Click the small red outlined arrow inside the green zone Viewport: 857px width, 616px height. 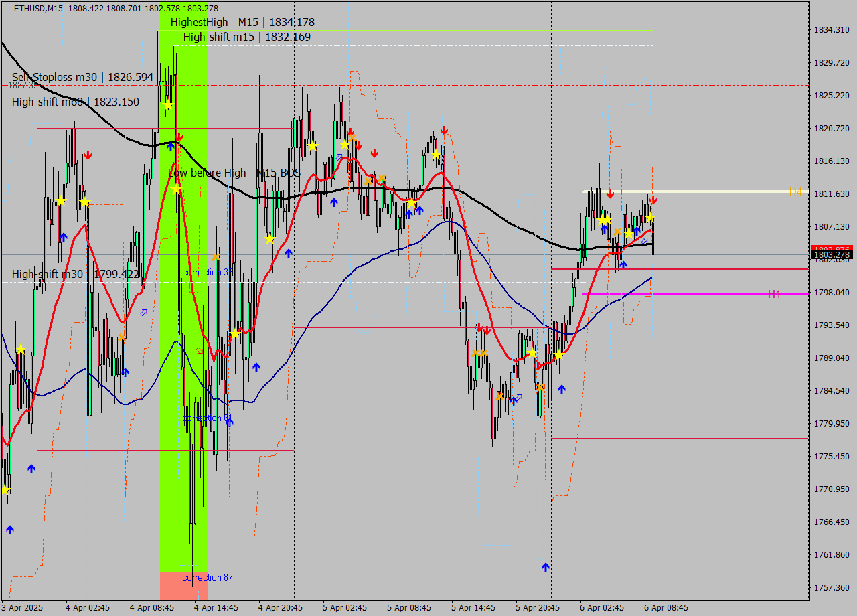pos(200,350)
